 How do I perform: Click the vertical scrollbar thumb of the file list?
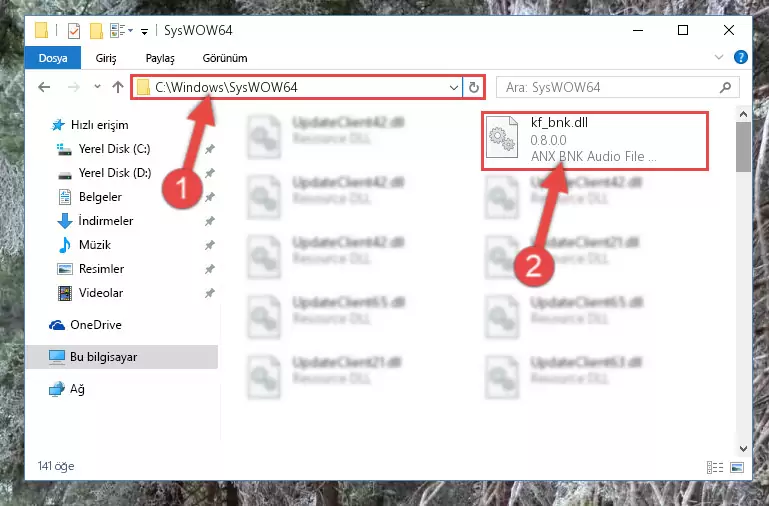pos(743,147)
